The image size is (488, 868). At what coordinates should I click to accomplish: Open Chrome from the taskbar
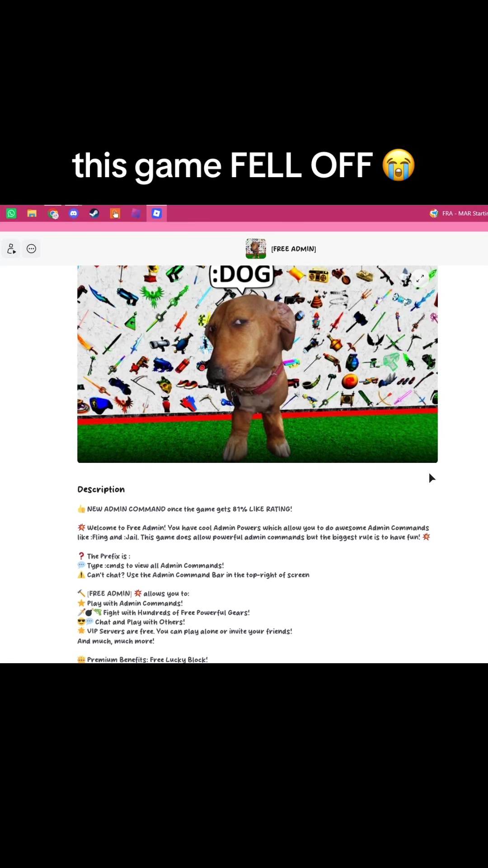54,214
